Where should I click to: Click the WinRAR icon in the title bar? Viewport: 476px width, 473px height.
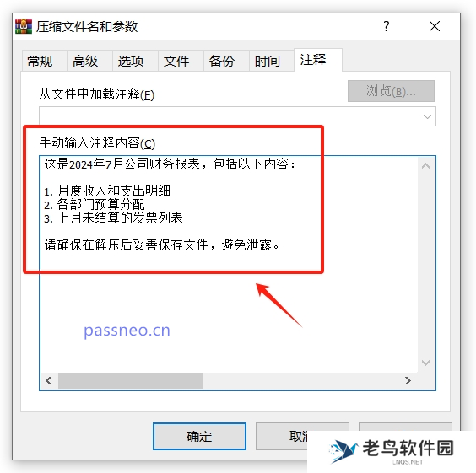24,26
